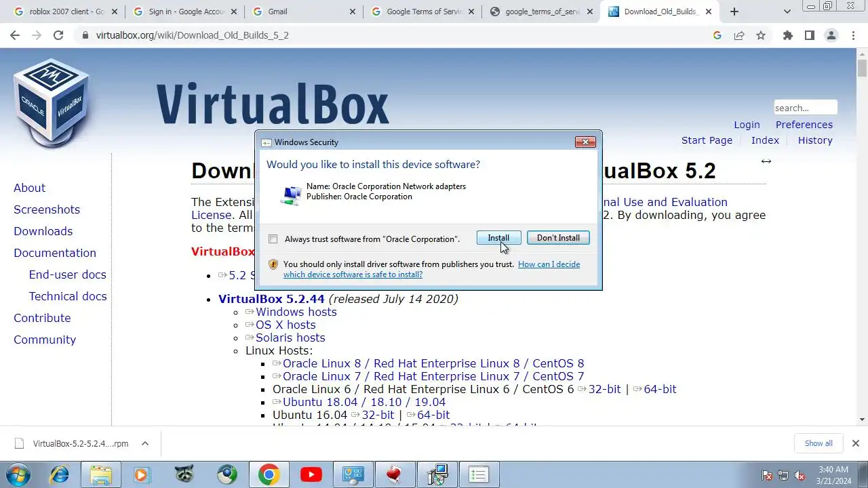This screenshot has height=488, width=868.
Task: Click the VirtualBox cube logo
Action: (x=52, y=103)
